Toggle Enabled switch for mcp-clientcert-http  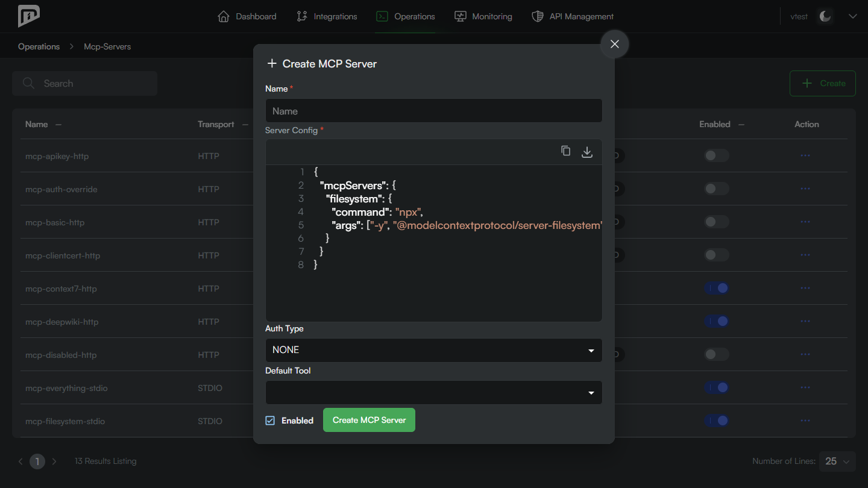click(717, 255)
